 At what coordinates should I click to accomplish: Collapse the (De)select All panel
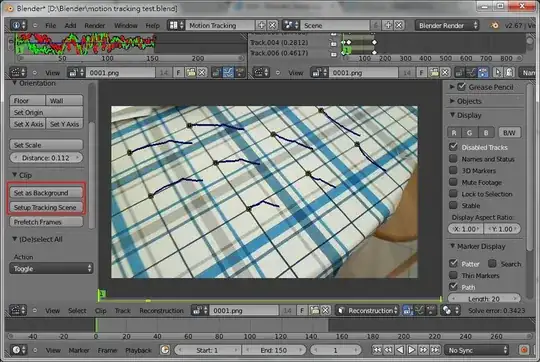[x=15, y=239]
